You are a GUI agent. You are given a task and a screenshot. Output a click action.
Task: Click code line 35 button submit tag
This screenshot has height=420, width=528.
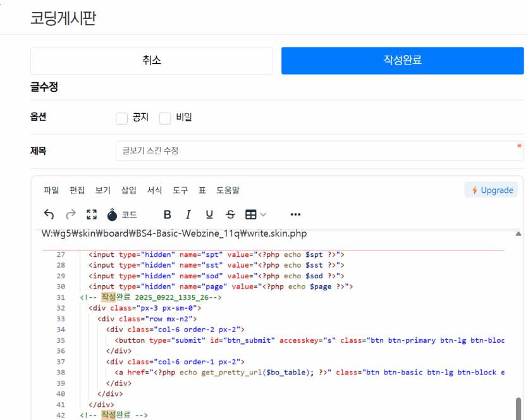click(309, 340)
